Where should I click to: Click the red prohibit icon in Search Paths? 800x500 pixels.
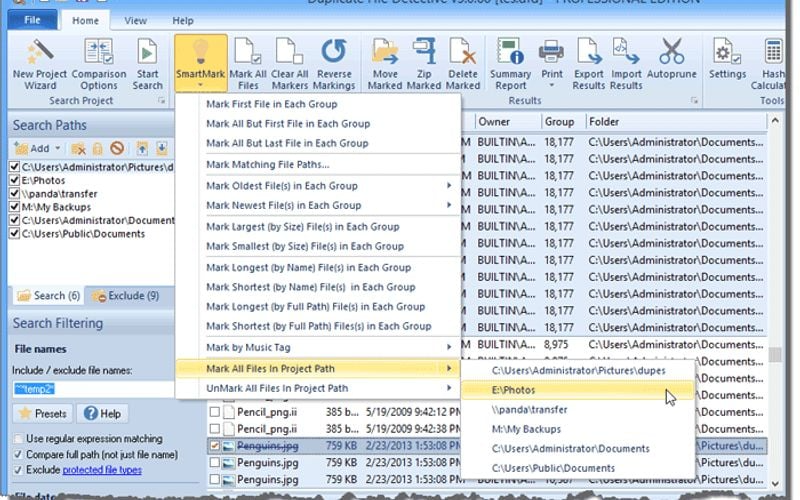(117, 148)
